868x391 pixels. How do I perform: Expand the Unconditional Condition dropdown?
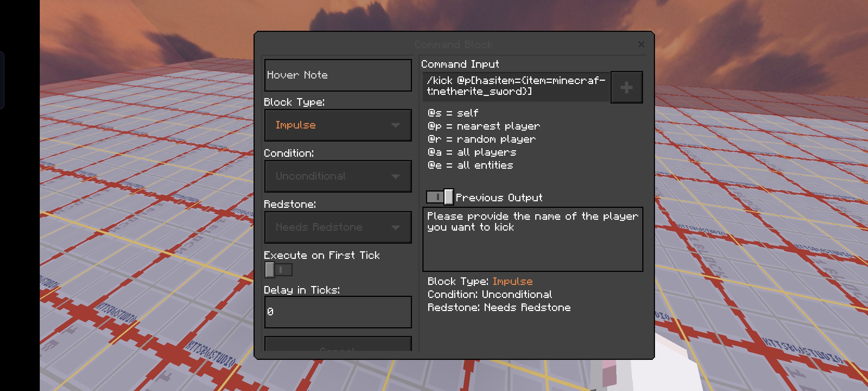338,176
